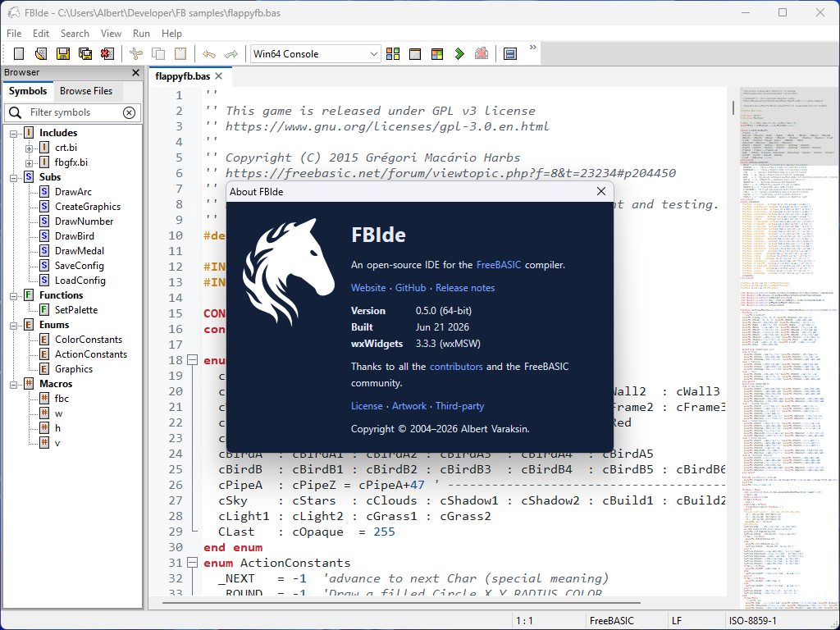Fold the enum block at line 18
Image resolution: width=840 pixels, height=630 pixels.
point(192,361)
